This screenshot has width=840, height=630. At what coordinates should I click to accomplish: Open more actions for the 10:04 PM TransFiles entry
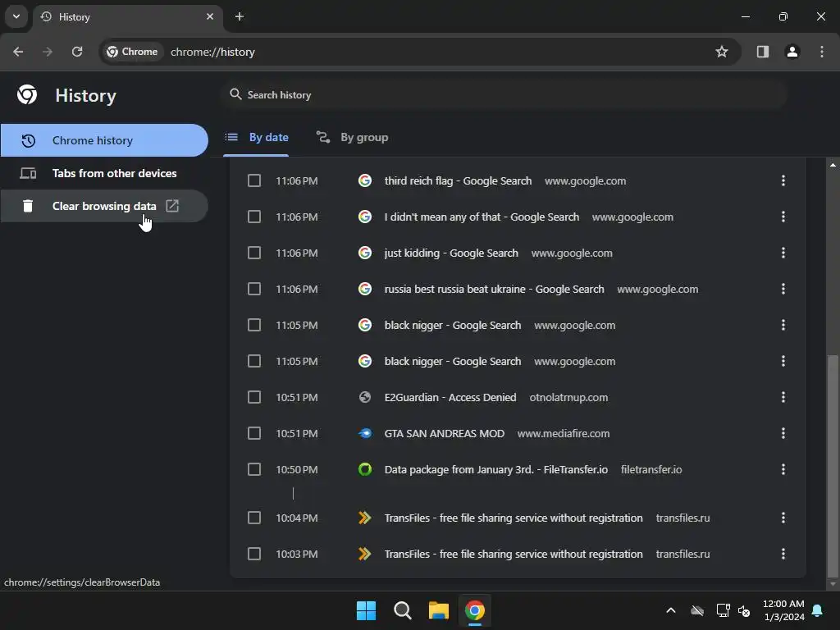point(783,518)
